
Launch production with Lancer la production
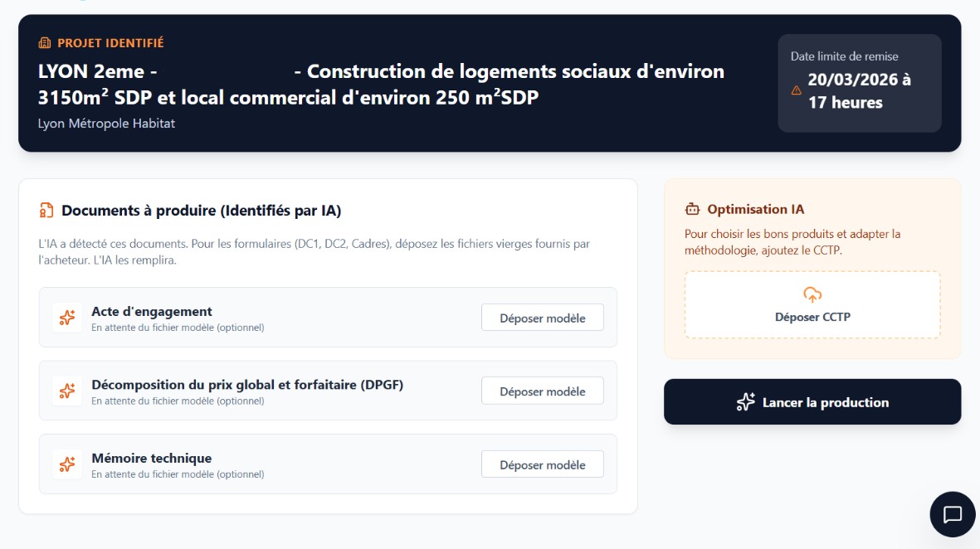coord(812,401)
